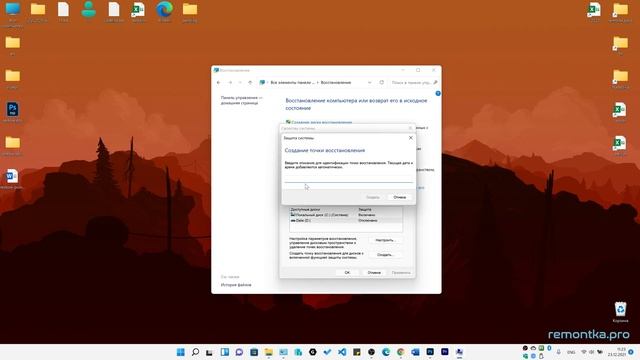Go back in the Recovery window

point(219,82)
